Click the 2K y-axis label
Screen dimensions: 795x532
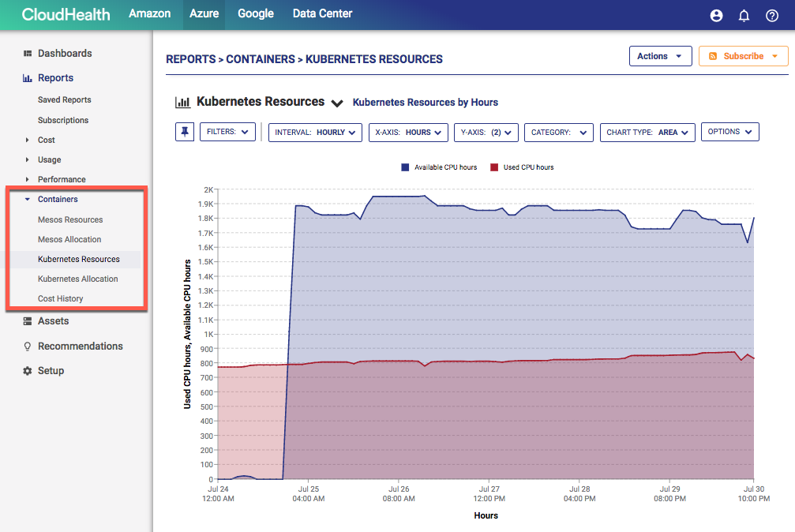point(208,189)
